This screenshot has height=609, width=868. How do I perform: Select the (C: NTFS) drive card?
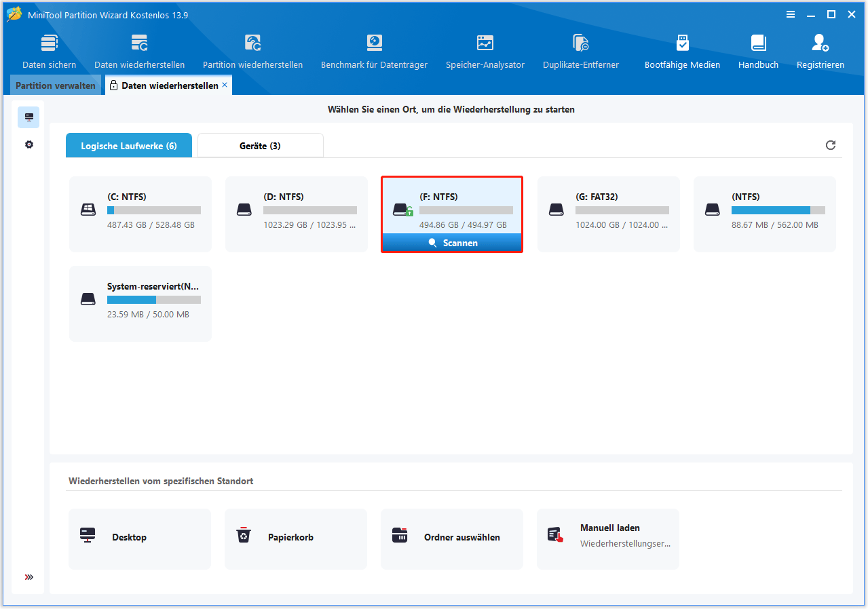tap(140, 214)
